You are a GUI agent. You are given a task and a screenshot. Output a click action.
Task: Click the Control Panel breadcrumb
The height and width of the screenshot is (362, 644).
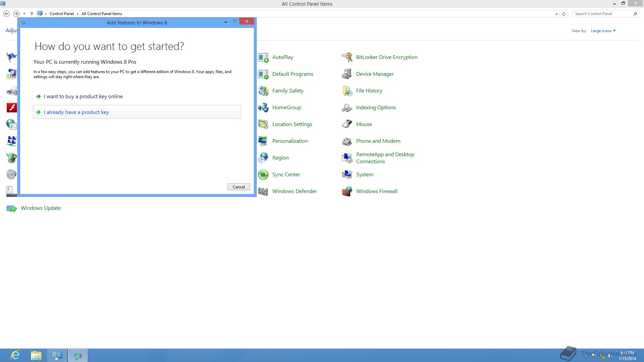tap(62, 14)
